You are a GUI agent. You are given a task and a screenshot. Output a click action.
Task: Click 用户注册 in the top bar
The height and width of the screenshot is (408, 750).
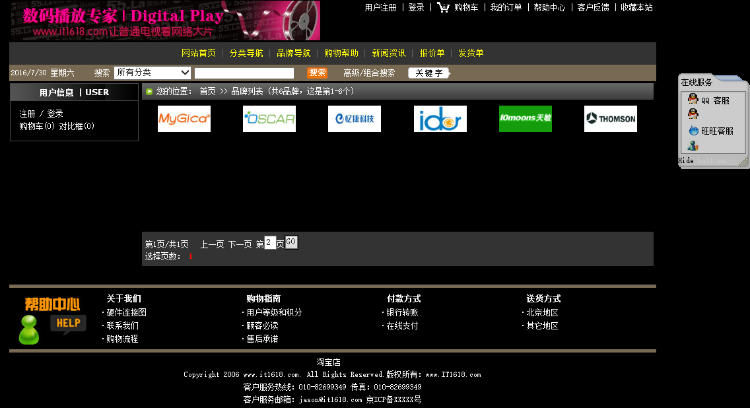coord(381,7)
